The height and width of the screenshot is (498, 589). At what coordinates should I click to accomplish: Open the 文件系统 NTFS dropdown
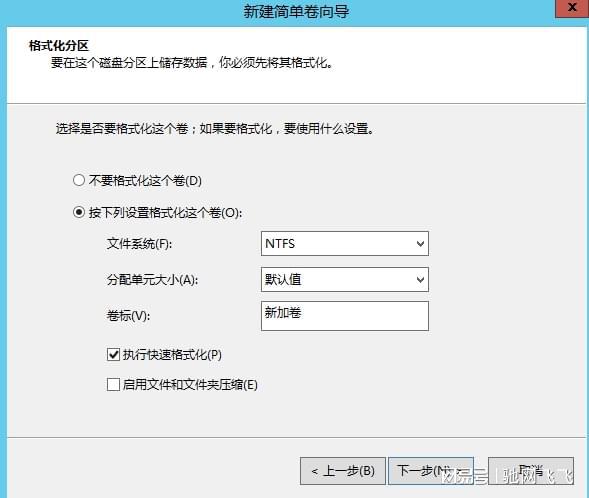coord(344,244)
